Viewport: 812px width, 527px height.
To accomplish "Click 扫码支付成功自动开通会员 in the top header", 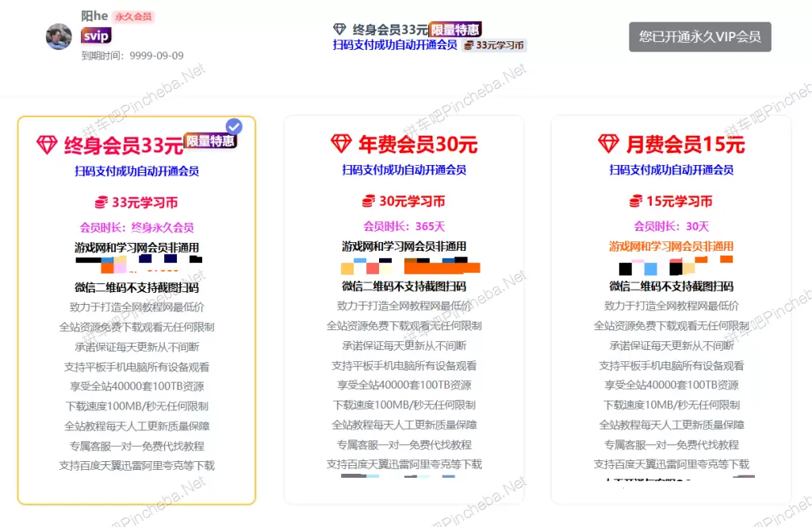I will click(395, 45).
